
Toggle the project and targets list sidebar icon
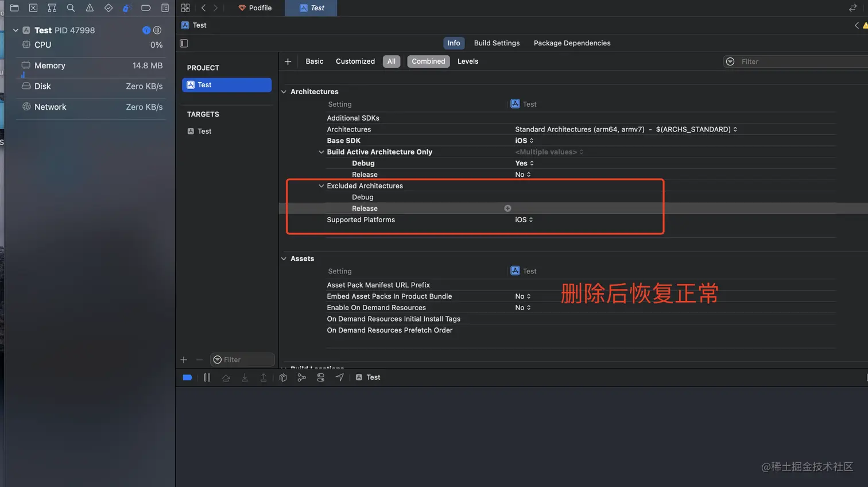tap(184, 43)
